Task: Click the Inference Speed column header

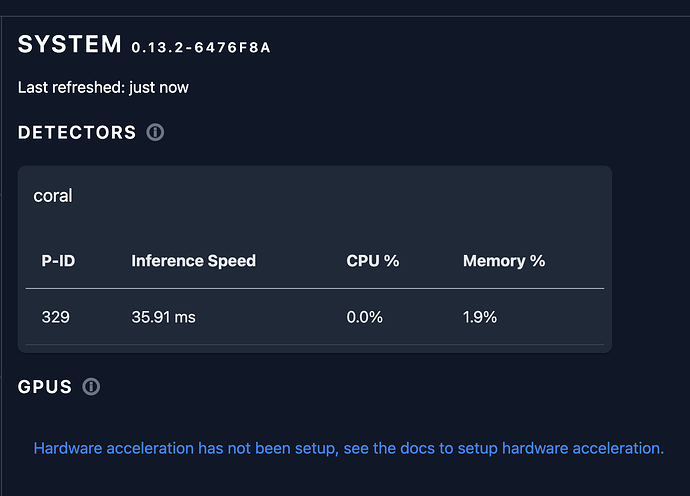Action: pos(193,261)
